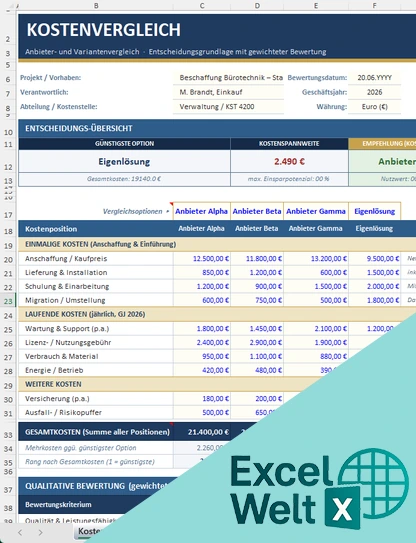Image resolution: width=416 pixels, height=543 pixels.
Task: Select the 'Verwaltung / KST 4200' field
Action: [x=228, y=107]
